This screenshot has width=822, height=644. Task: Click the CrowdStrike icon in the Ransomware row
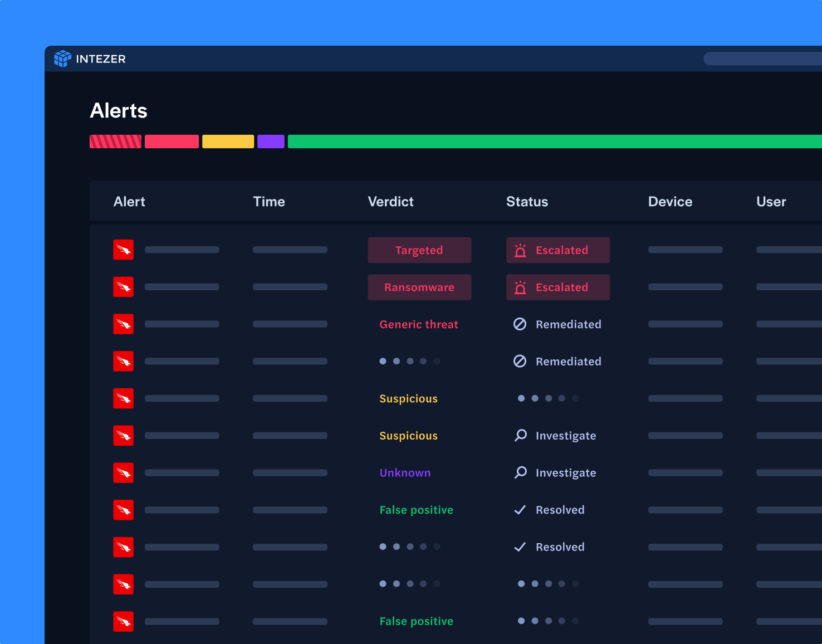[123, 287]
